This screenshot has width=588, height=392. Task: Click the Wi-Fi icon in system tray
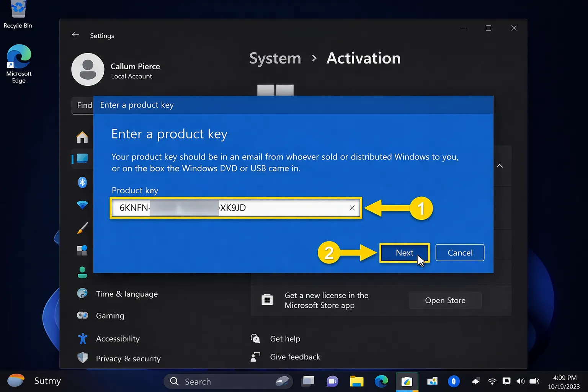click(x=492, y=381)
